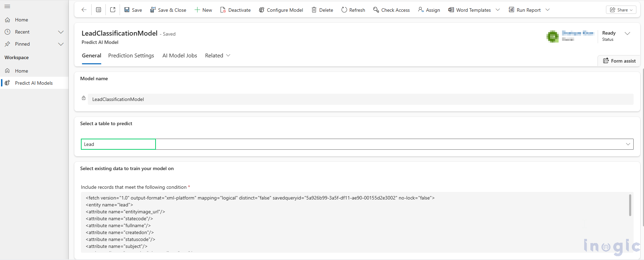Click the Save icon
Viewport: 644px width, 260px height.
pos(127,10)
